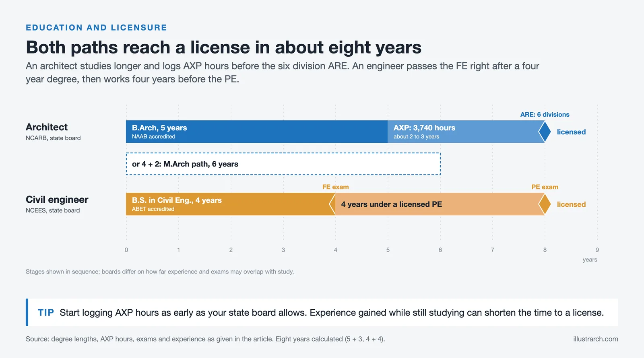Click the 'EDUCATION AND LICENSURE' heading
The height and width of the screenshot is (358, 644).
[x=96, y=27]
